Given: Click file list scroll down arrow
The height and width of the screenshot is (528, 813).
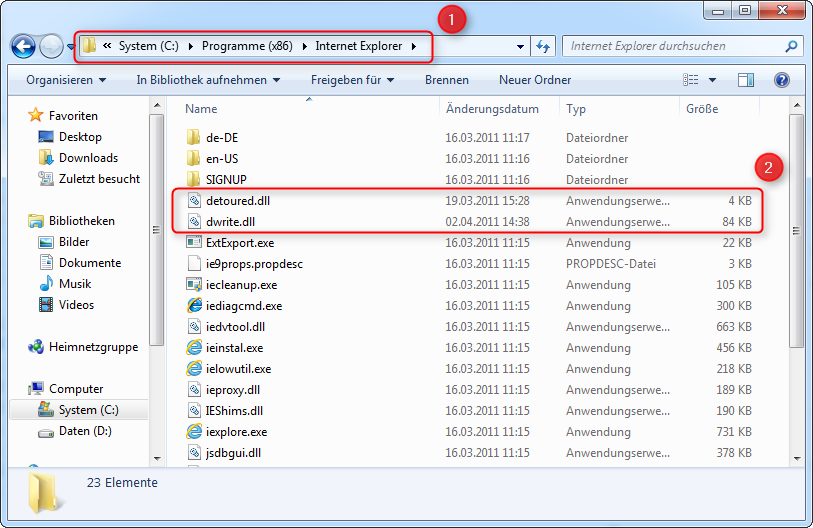Looking at the screenshot, I should pos(797,458).
